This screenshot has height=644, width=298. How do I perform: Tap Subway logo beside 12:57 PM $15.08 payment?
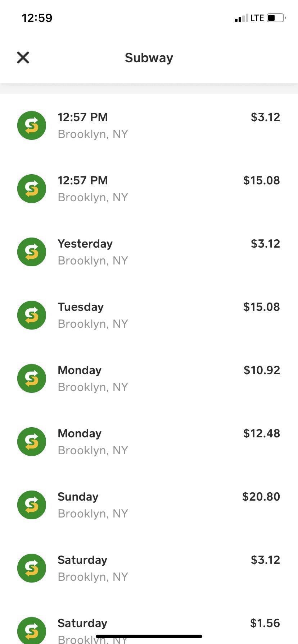point(32,189)
